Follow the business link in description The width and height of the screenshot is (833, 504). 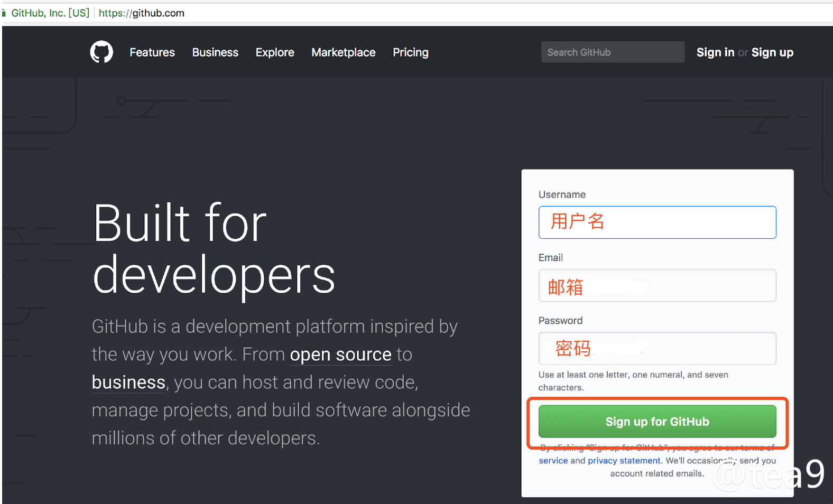pos(128,382)
